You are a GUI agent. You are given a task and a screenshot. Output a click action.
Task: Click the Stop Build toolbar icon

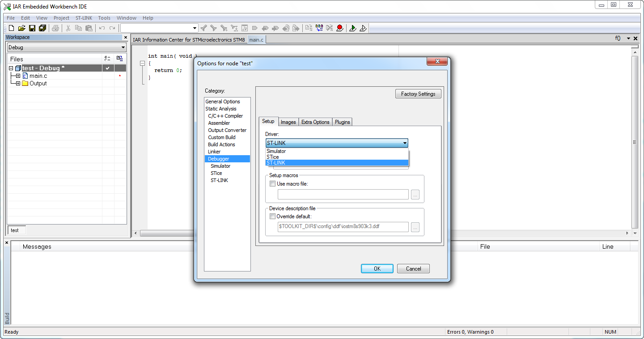coord(330,28)
